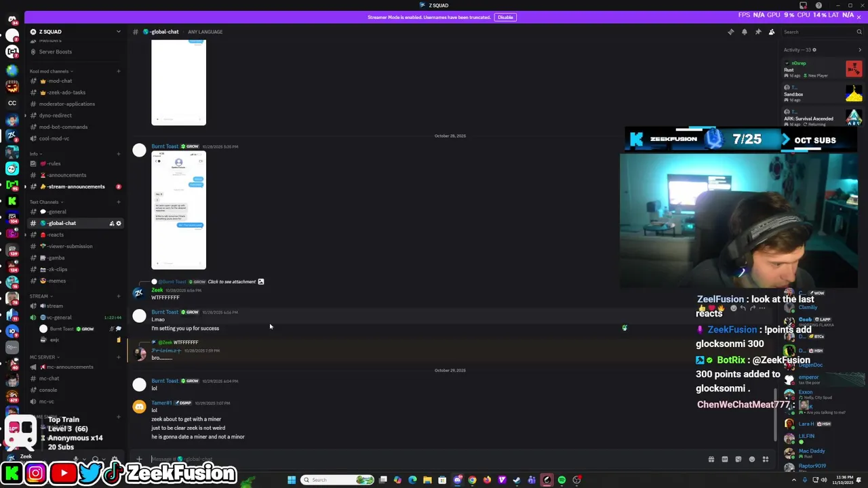Show pinned messages pin icon
This screenshot has height=488, width=868.
click(x=757, y=32)
